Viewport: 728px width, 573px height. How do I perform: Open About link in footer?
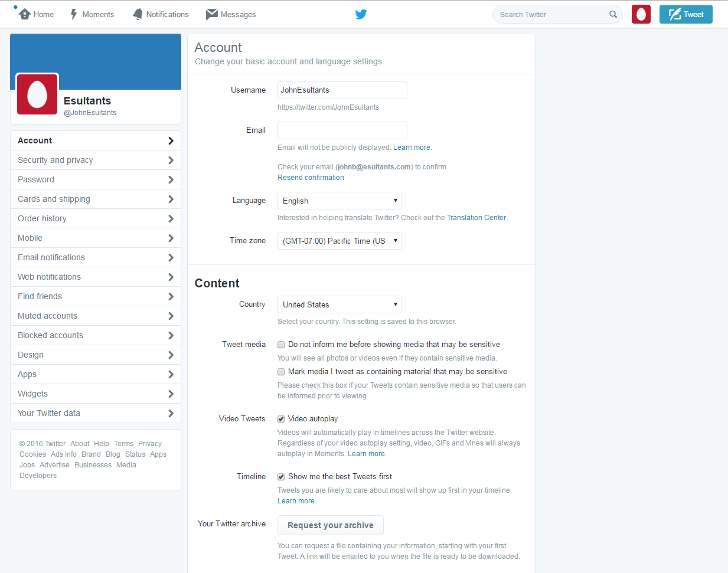(x=80, y=444)
